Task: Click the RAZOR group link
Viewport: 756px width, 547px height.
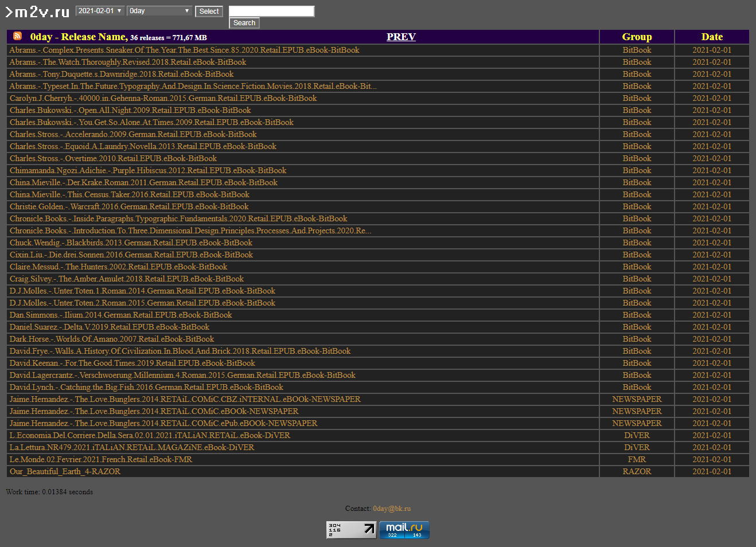Action: tap(637, 471)
